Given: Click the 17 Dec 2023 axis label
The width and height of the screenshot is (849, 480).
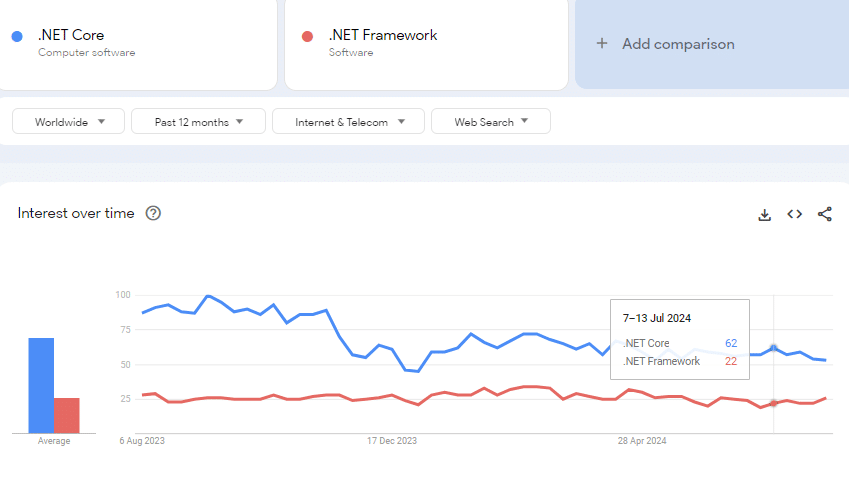Looking at the screenshot, I should click(389, 440).
